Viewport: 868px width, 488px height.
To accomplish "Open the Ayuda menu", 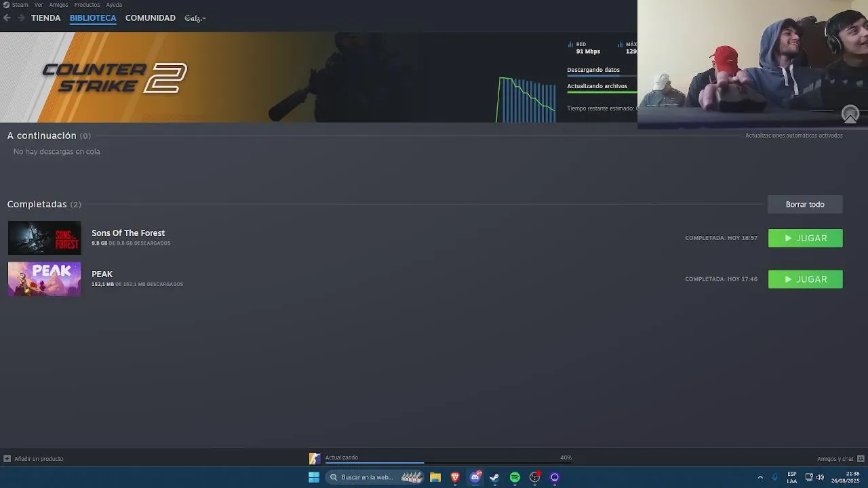I will click(x=114, y=5).
